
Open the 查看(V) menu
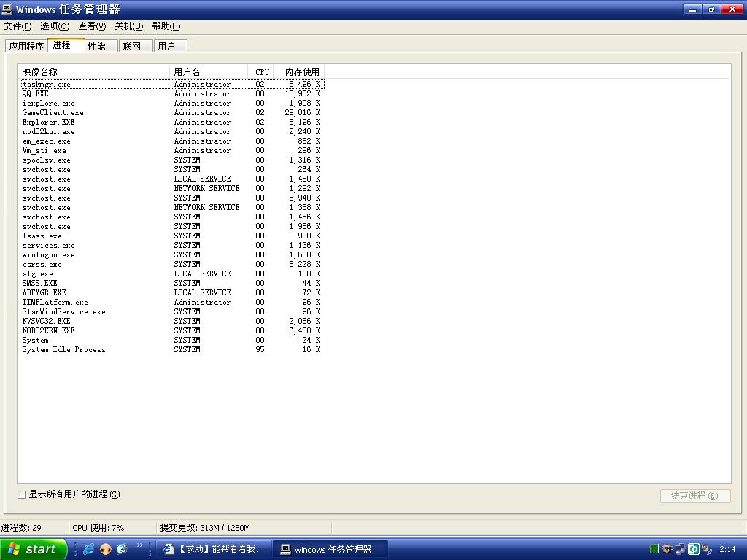(x=92, y=26)
